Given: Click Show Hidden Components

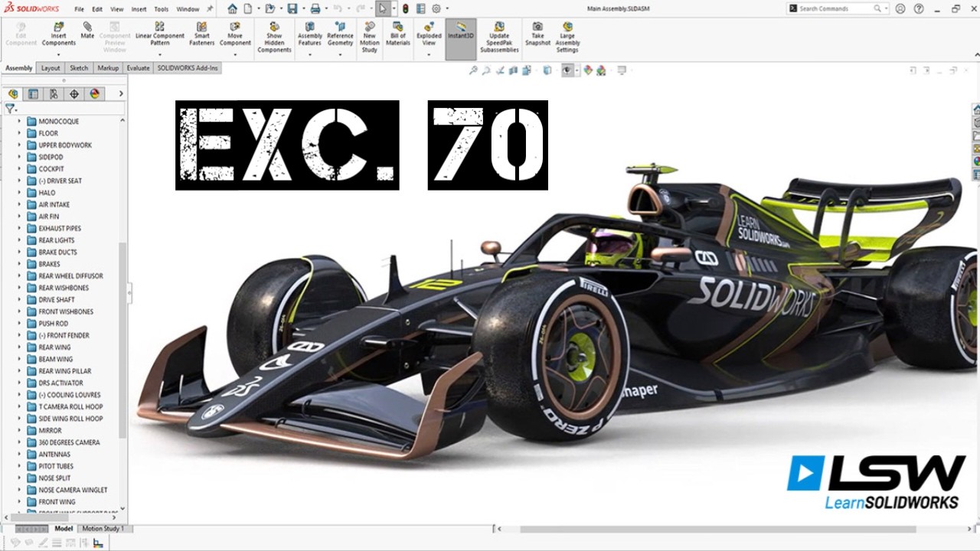Looking at the screenshot, I should click(274, 37).
